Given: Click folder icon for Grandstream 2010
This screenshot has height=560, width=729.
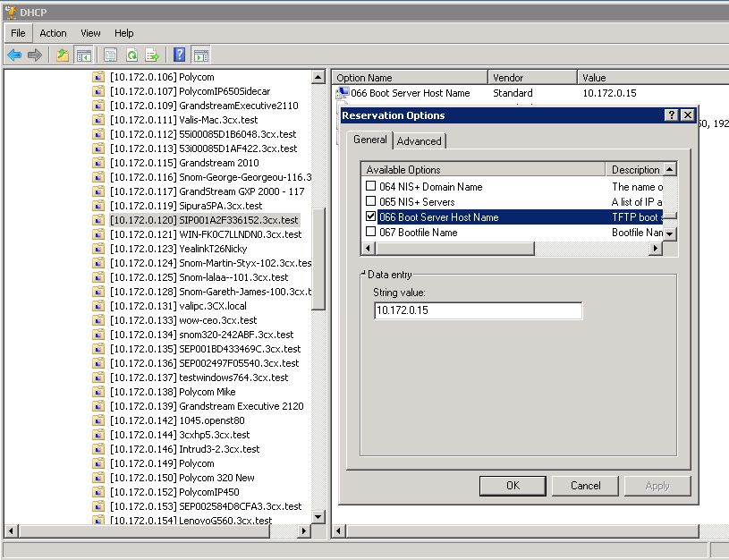Looking at the screenshot, I should (x=98, y=163).
